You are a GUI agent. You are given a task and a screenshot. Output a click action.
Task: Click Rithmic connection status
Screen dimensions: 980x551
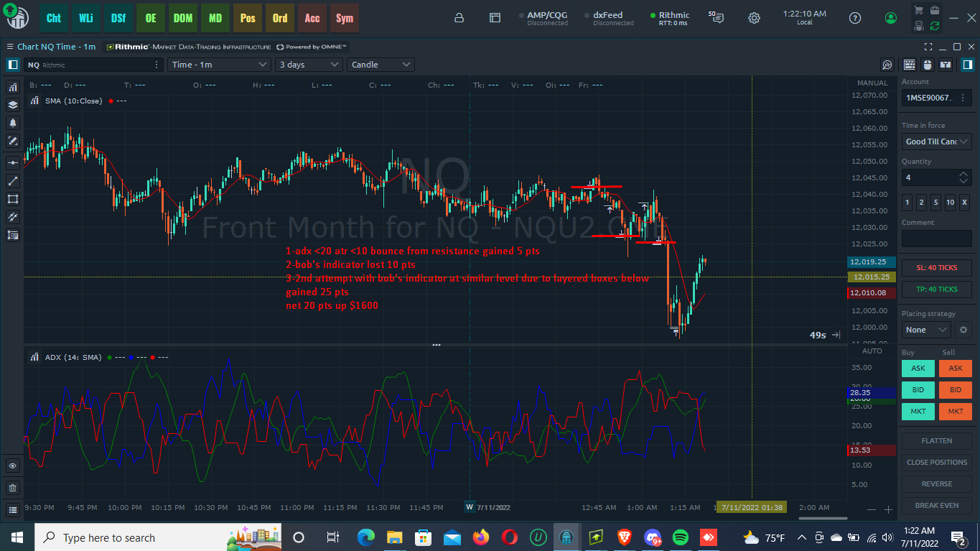click(669, 18)
